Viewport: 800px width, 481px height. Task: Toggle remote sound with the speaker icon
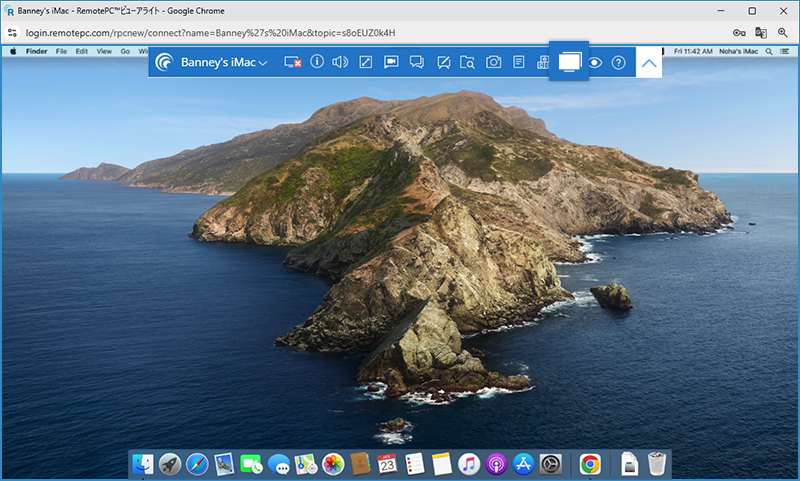tap(340, 62)
